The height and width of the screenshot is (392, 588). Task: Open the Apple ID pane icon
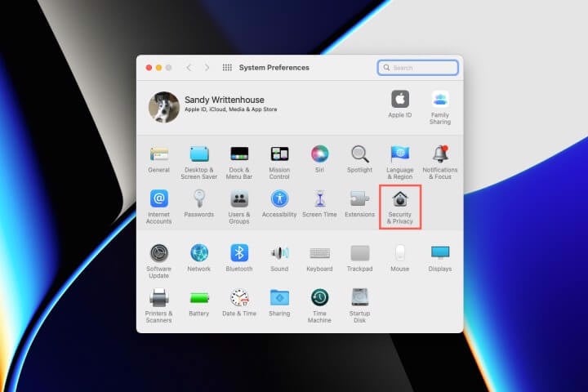click(x=400, y=99)
